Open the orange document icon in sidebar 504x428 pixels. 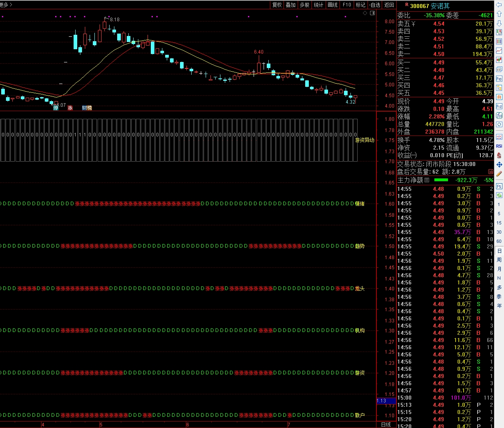pos(499,97)
